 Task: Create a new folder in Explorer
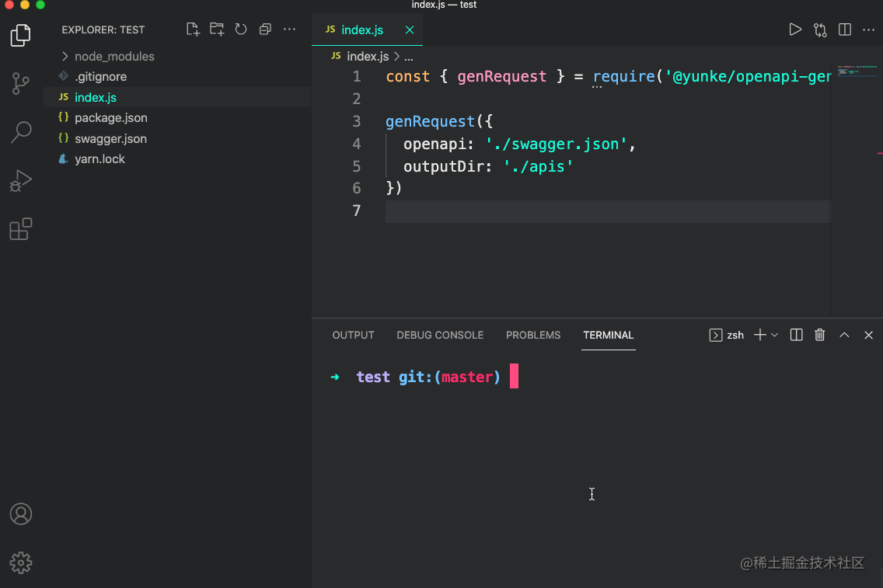coord(217,30)
